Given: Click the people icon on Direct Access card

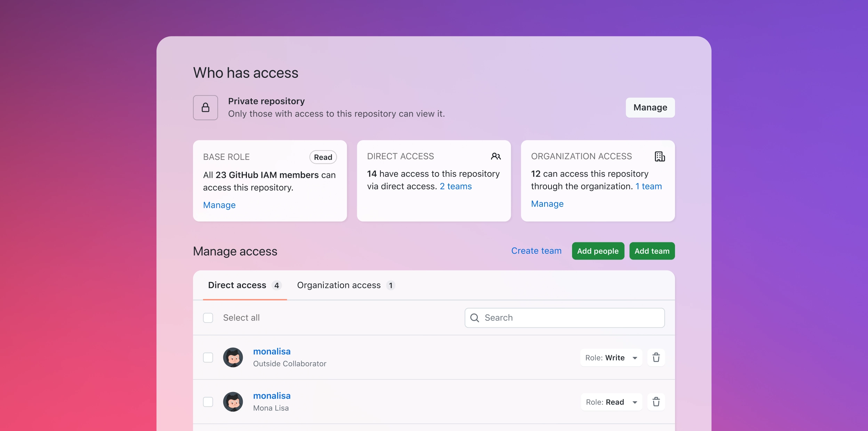Looking at the screenshot, I should 496,156.
